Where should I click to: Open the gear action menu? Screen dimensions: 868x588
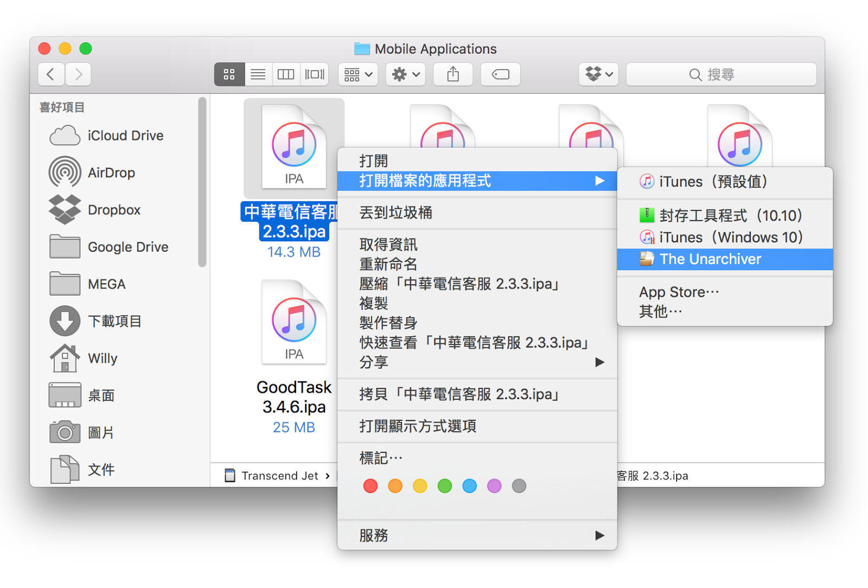click(406, 74)
